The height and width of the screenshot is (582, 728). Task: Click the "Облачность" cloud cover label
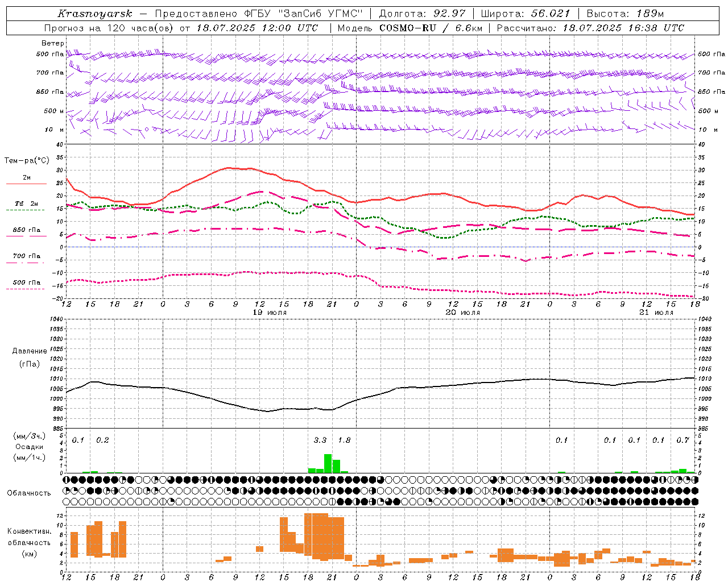tap(29, 493)
